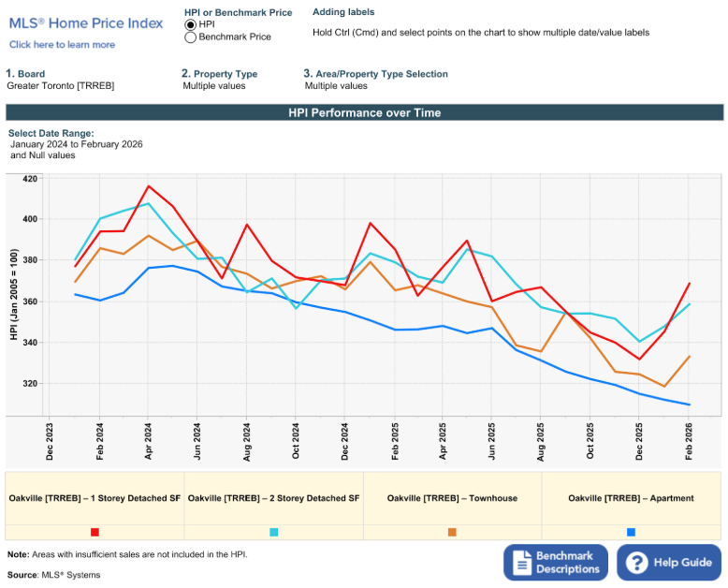This screenshot has width=728, height=588.
Task: Click the MLS Home Price Index title
Action: (86, 23)
